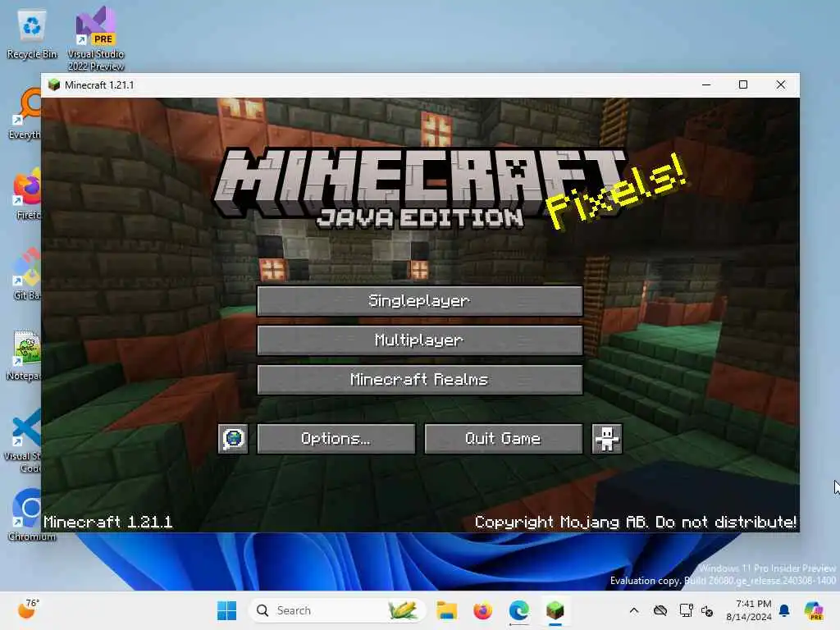
Task: Launch Firefox from the taskbar
Action: (x=482, y=610)
